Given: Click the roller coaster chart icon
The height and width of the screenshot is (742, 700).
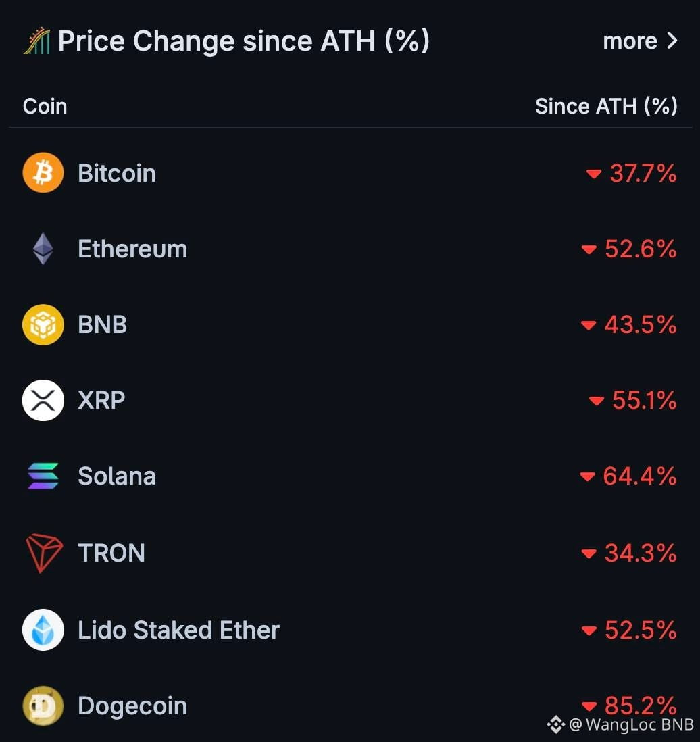Looking at the screenshot, I should coord(37,41).
